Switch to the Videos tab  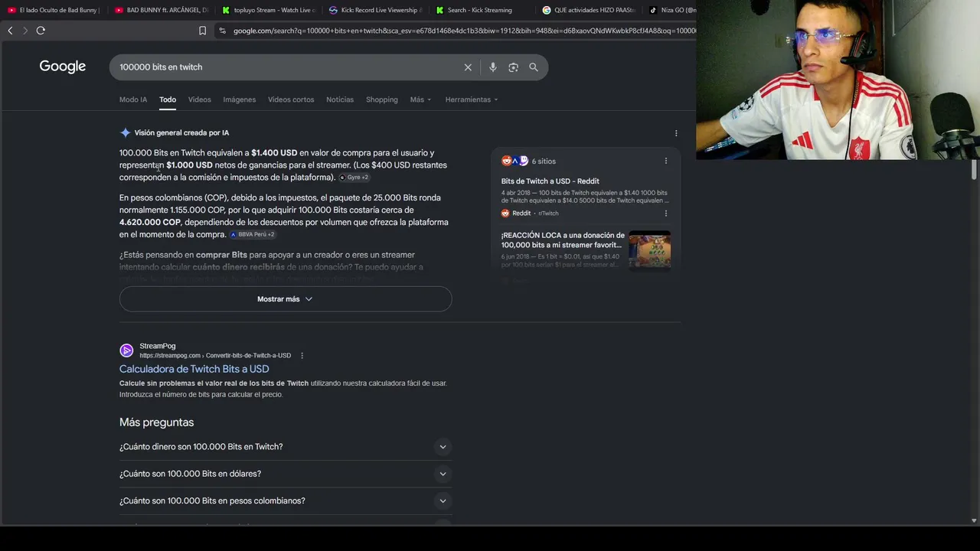[x=200, y=99]
